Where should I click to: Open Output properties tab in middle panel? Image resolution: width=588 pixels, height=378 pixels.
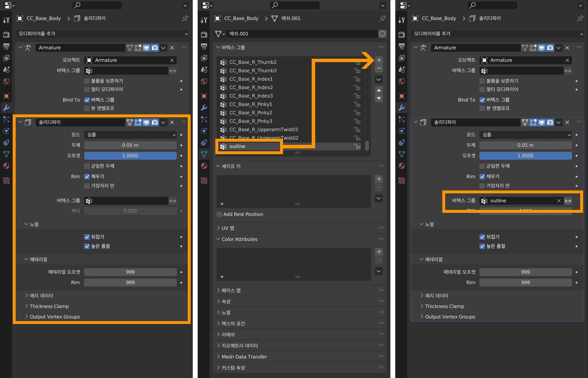tap(204, 46)
